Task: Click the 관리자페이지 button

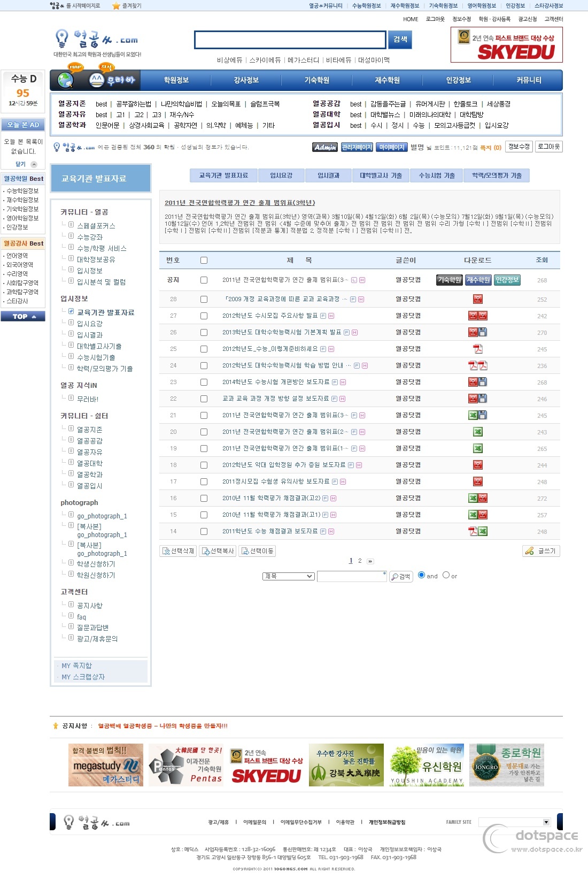Action: (357, 147)
